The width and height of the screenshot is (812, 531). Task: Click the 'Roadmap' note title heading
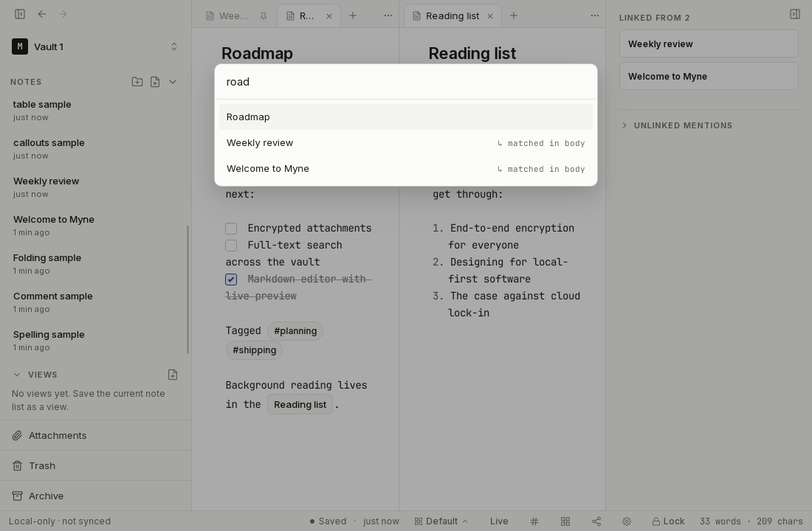[257, 53]
